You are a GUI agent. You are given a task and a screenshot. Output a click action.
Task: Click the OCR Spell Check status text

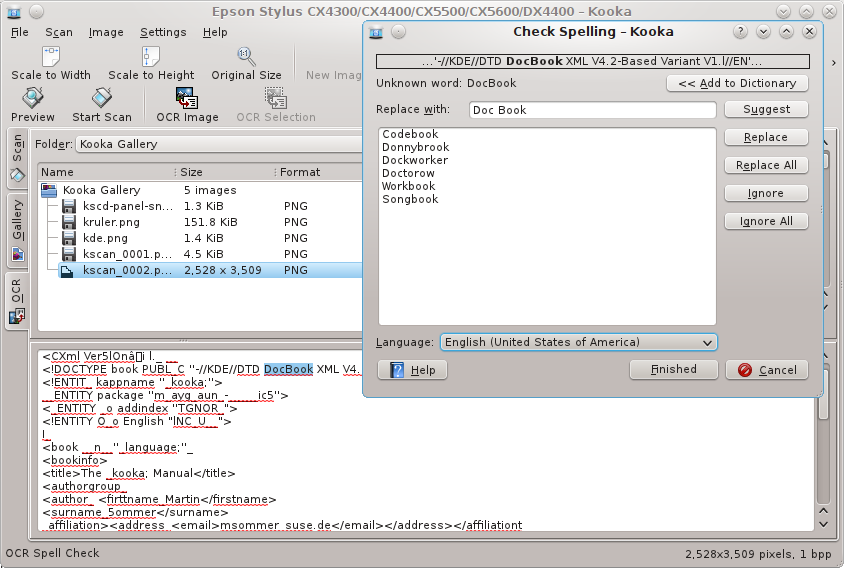point(52,553)
